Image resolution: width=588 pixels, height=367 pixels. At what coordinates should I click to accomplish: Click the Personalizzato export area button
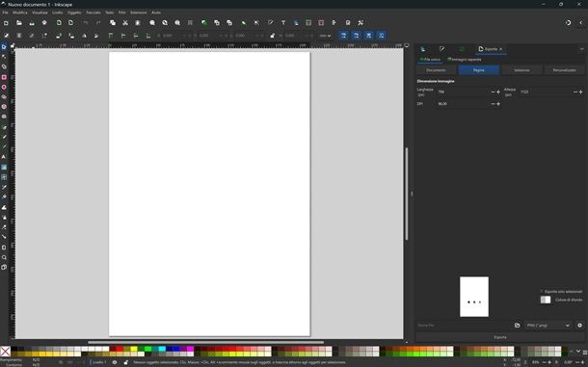[564, 70]
